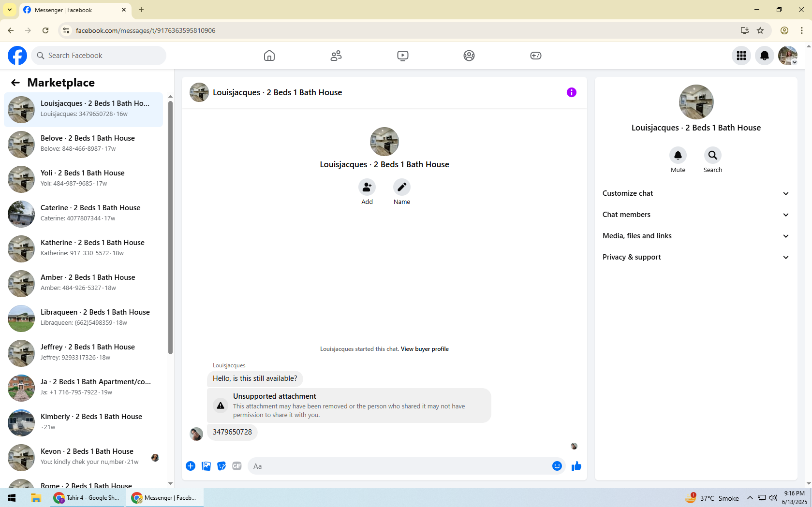Click the conversation list scrollbar

click(x=170, y=227)
